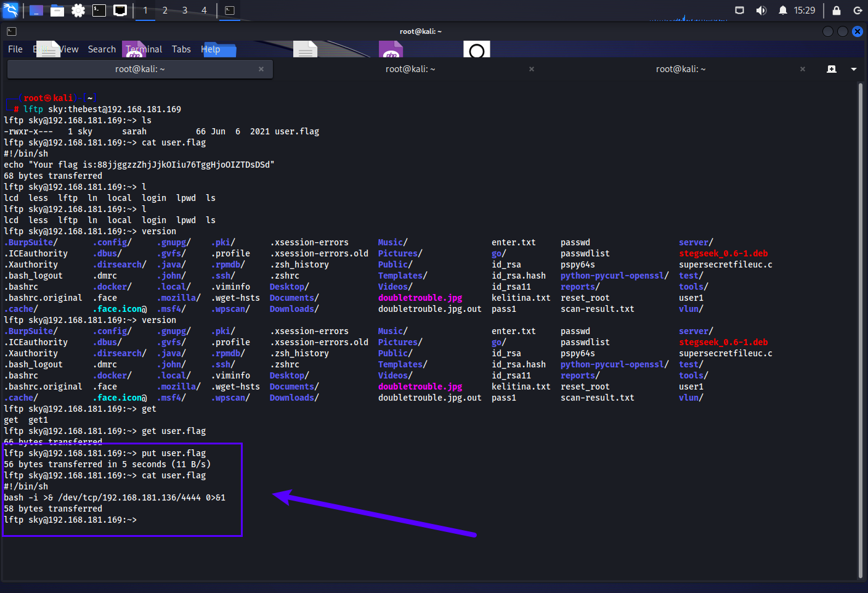Switch to workspace 4
The height and width of the screenshot is (593, 868).
205,10
